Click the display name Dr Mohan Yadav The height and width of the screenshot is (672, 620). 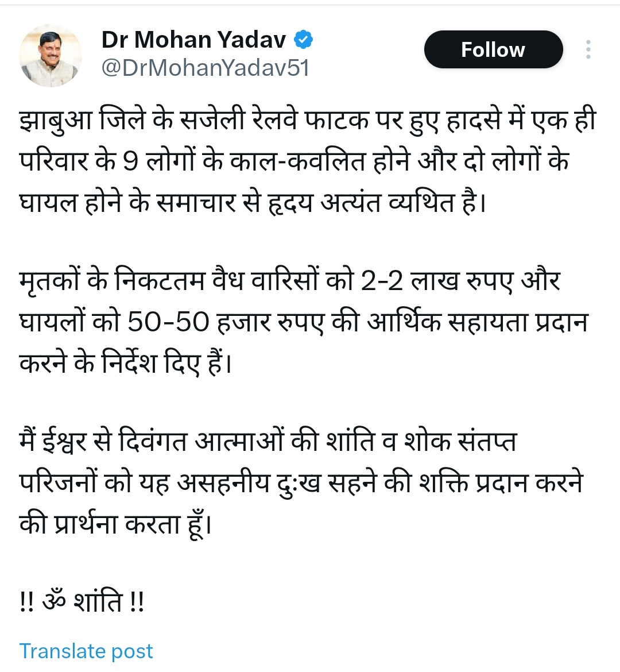[x=193, y=40]
